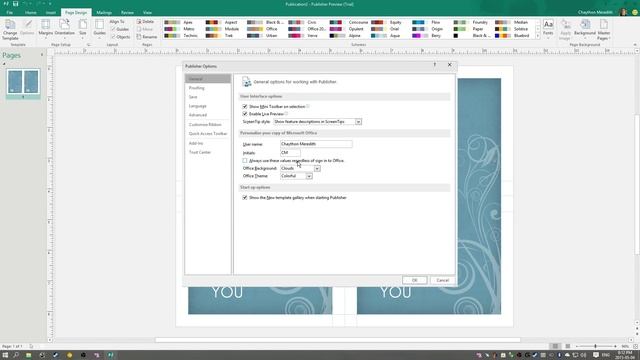Toggle Show New template gallery checkbox
Image resolution: width=640 pixels, height=360 pixels.
(x=245, y=198)
